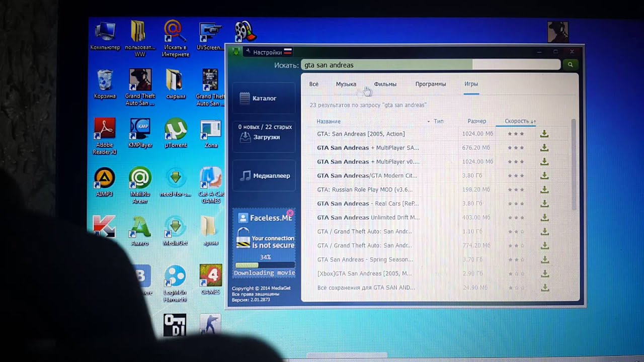Click download arrow for 'GTA San Andreas + MultiPlayer v0...'
Image resolution: width=644 pixels, height=362 pixels.
coord(544,162)
